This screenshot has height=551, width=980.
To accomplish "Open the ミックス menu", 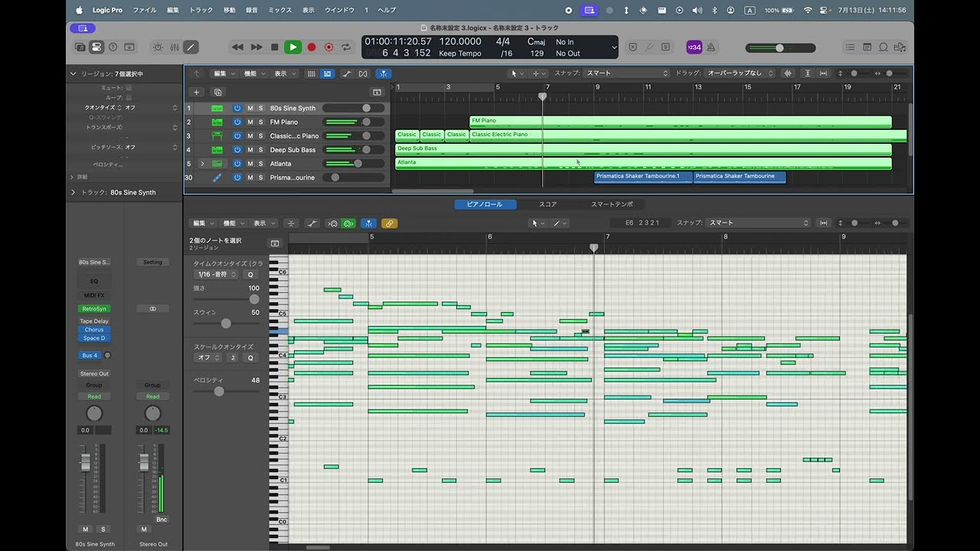I will coord(279,10).
